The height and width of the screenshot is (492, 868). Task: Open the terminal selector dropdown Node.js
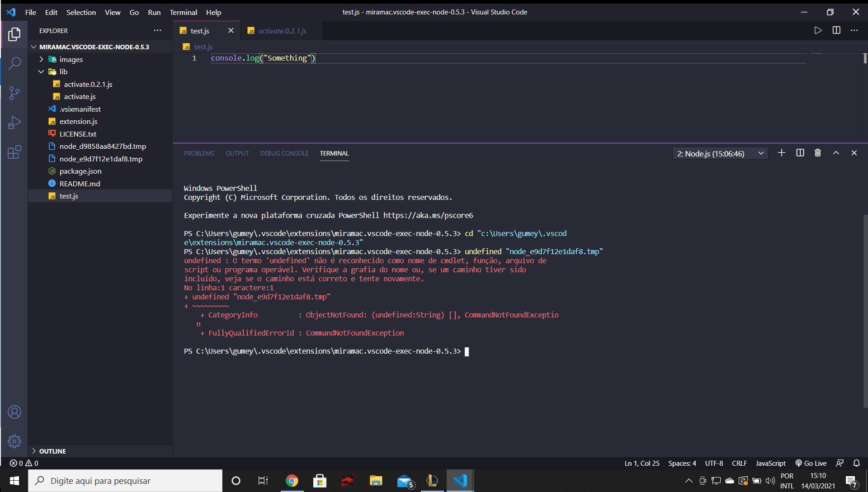720,154
